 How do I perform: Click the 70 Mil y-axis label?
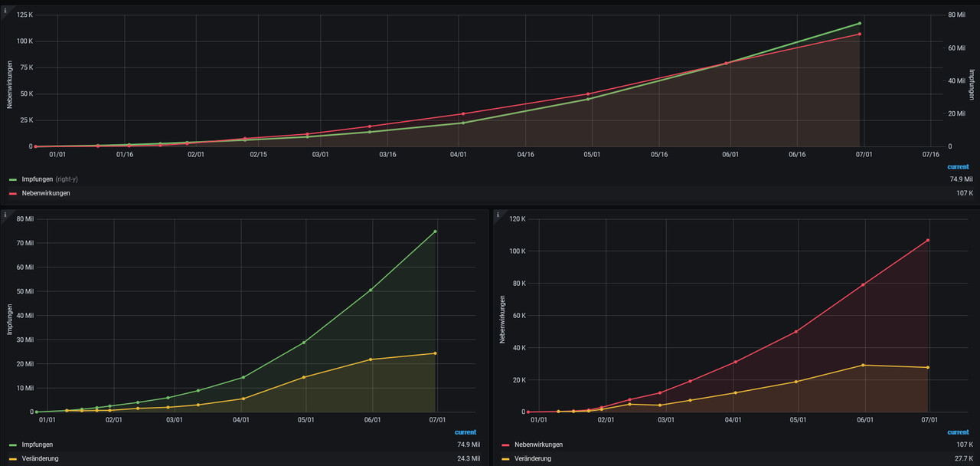coord(25,243)
